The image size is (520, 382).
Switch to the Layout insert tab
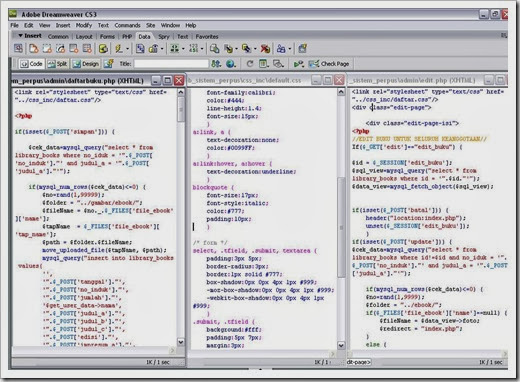[84, 36]
